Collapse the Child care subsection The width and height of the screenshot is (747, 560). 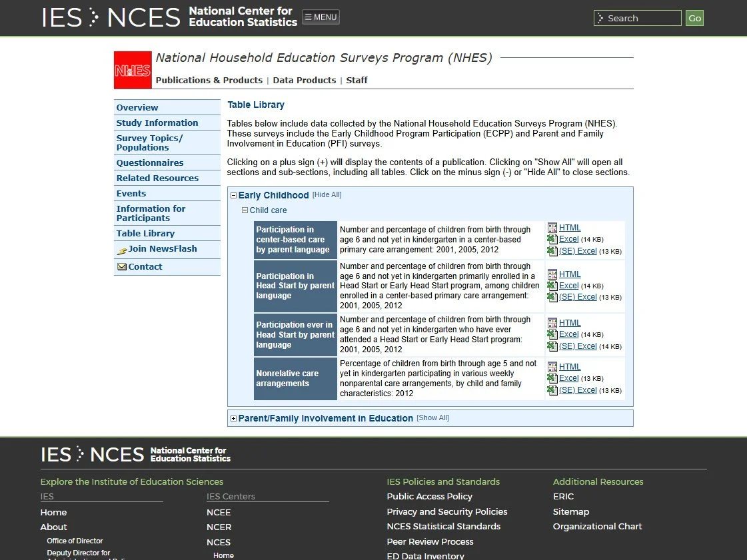pos(245,210)
